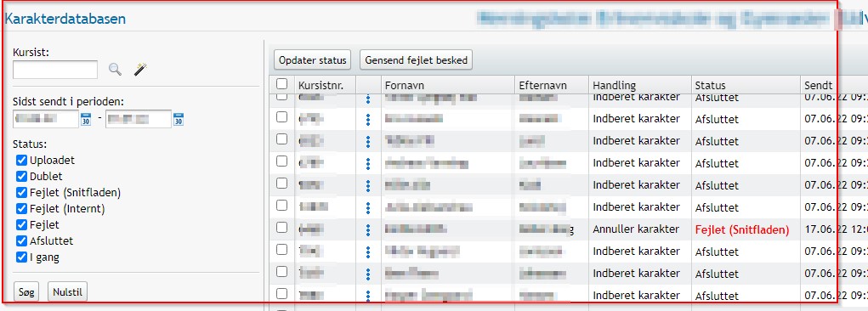
Task: Uncheck the Afsluttet status checkbox
Action: click(21, 240)
